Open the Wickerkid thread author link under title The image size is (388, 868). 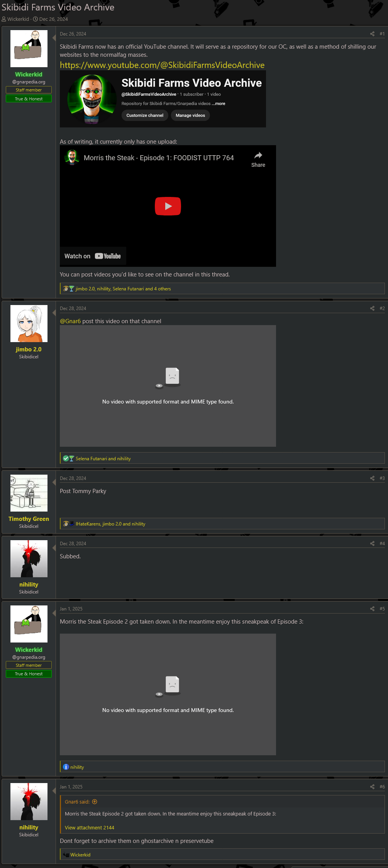18,19
